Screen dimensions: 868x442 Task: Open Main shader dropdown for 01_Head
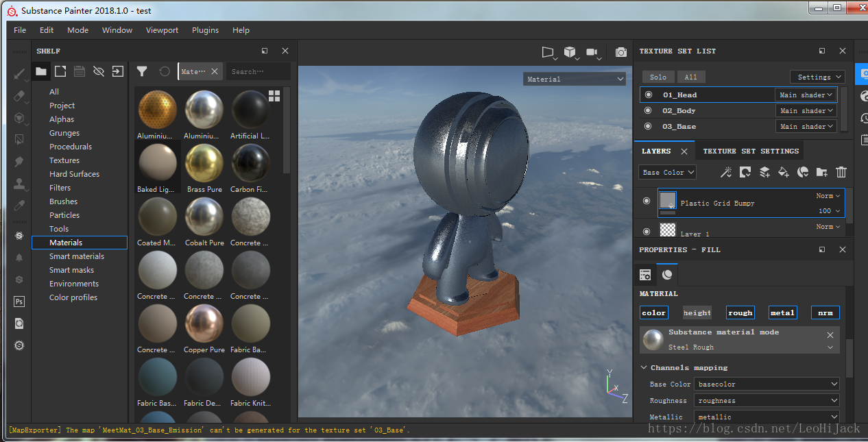click(x=806, y=95)
